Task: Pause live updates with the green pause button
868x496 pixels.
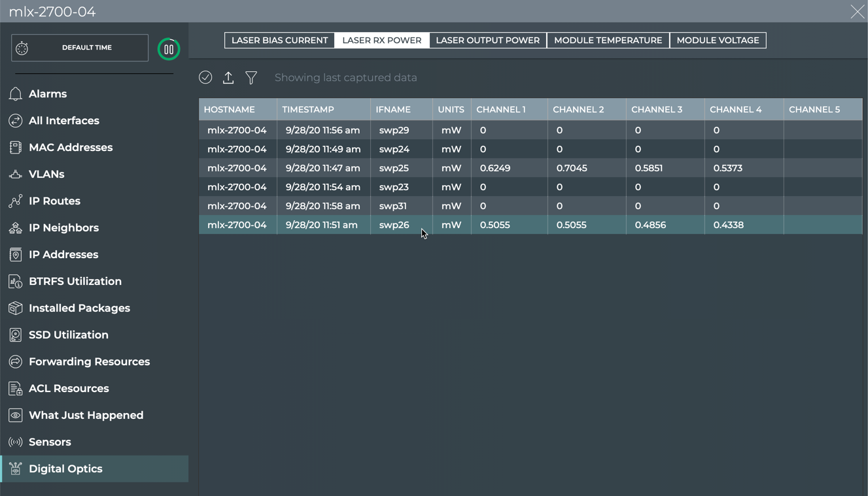Action: [169, 49]
